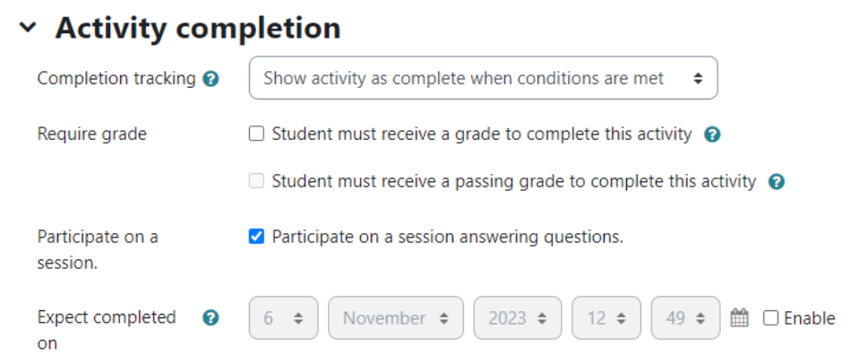Collapse the Activity completion section chevron
Image resolution: width=868 pixels, height=356 pixels.
pyautogui.click(x=27, y=28)
